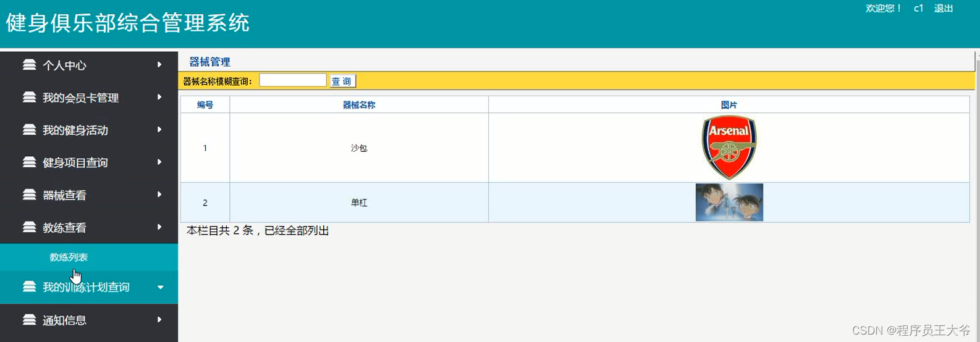The width and height of the screenshot is (980, 342).
Task: Expand the 我的会员卡管理 arrow
Action: point(159,97)
